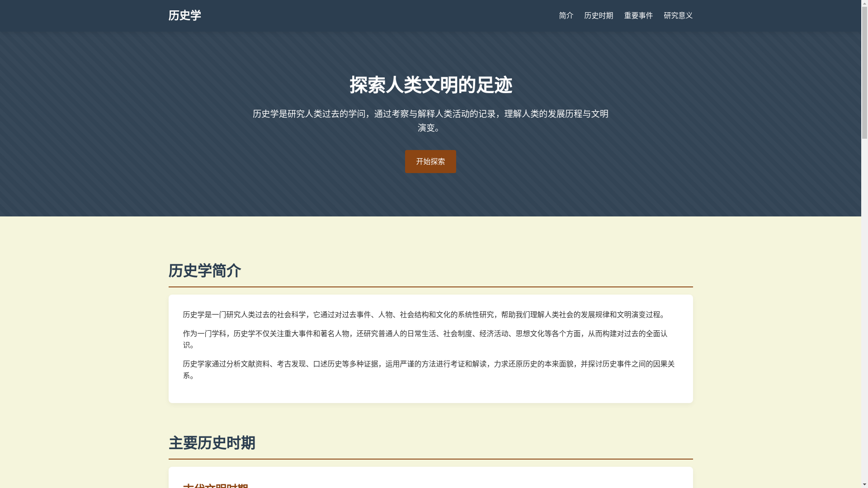868x488 pixels.
Task: Click the 历史学简介 section heading
Action: click(205, 271)
